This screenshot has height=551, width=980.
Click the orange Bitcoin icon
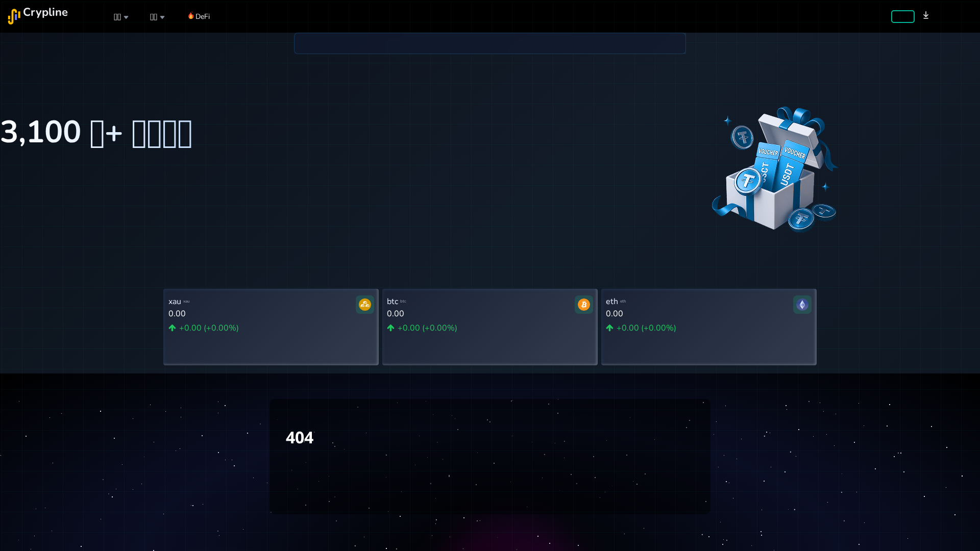coord(584,305)
